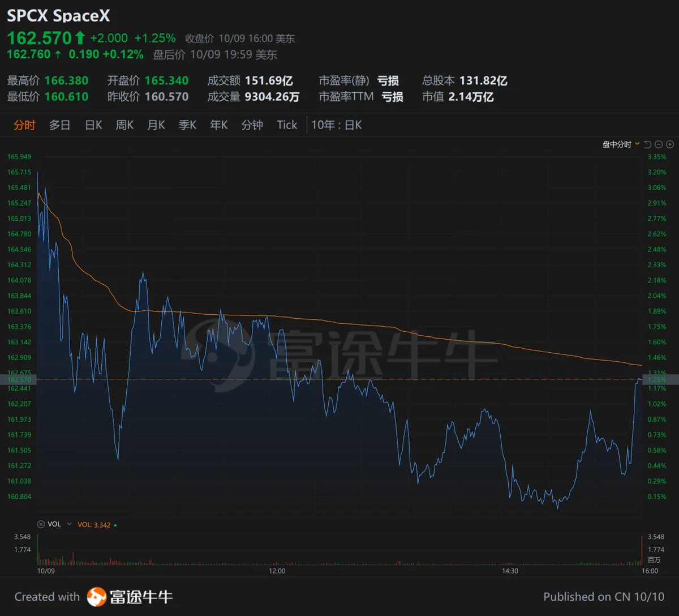Click the 12:00 time label on the axis

(x=277, y=571)
